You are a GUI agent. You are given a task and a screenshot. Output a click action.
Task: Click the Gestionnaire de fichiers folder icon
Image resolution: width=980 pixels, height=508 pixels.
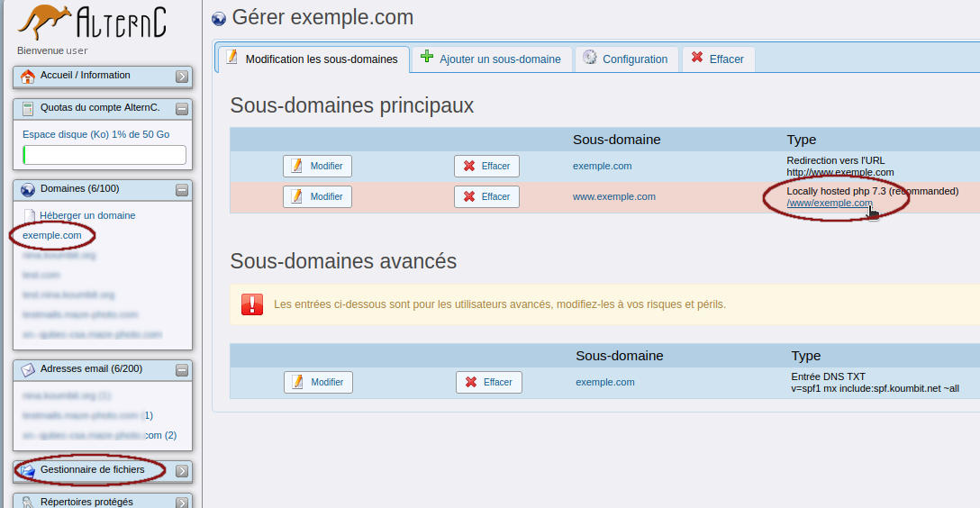click(28, 470)
